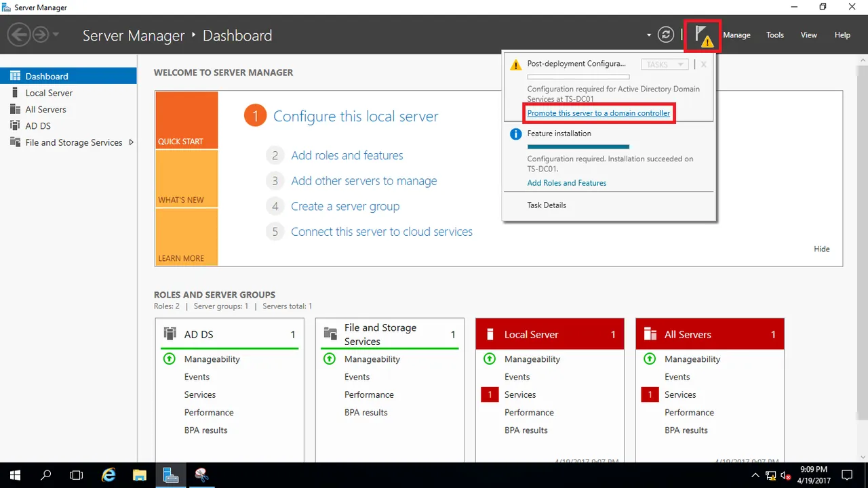
Task: Click the muted volume tray icon
Action: tap(787, 476)
